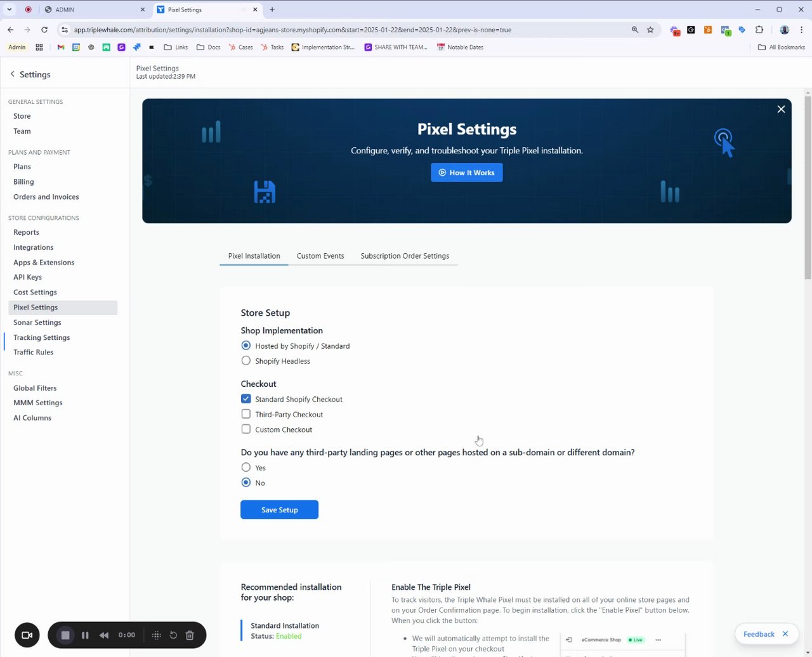Go to API Keys settings
Viewport: 812px width, 657px height.
pyautogui.click(x=28, y=277)
